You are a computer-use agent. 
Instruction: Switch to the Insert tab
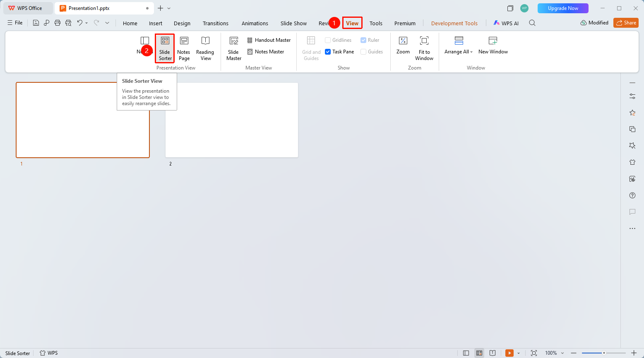(156, 23)
